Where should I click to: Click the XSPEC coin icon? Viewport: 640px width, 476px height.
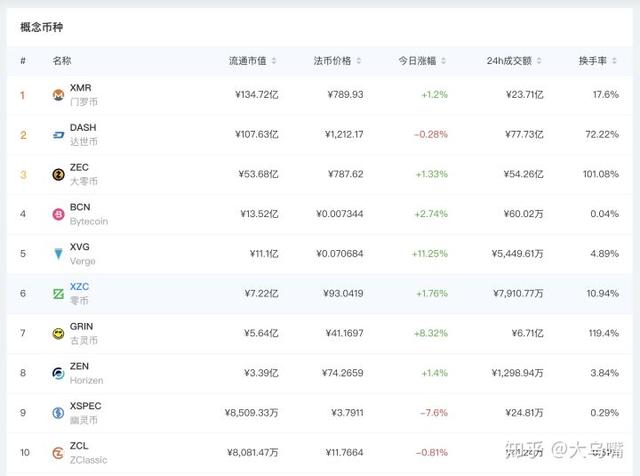pyautogui.click(x=58, y=413)
